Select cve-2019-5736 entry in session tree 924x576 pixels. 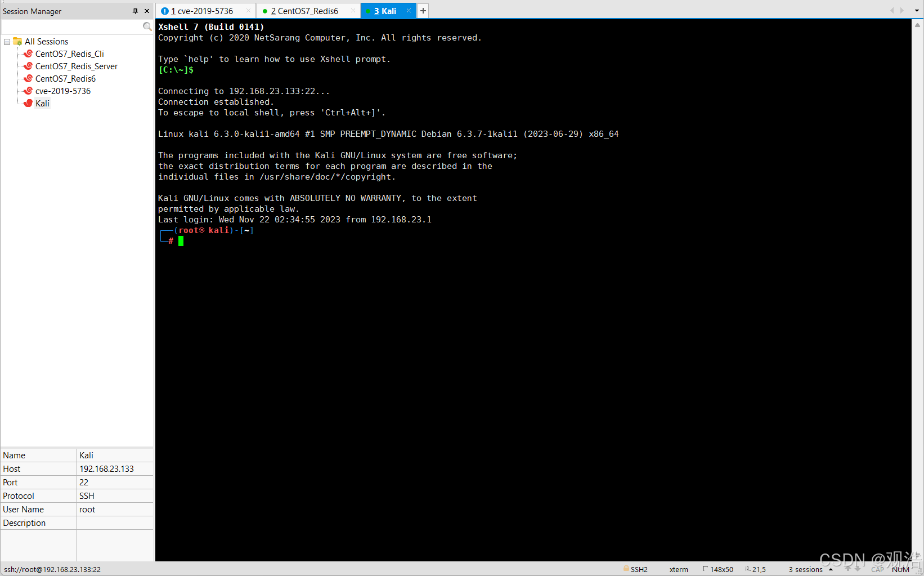(63, 91)
